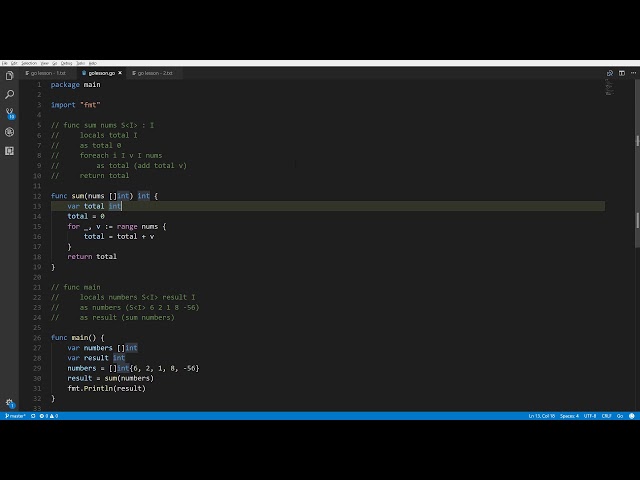Click the split editor icon
This screenshot has height=480, width=640.
tap(619, 73)
